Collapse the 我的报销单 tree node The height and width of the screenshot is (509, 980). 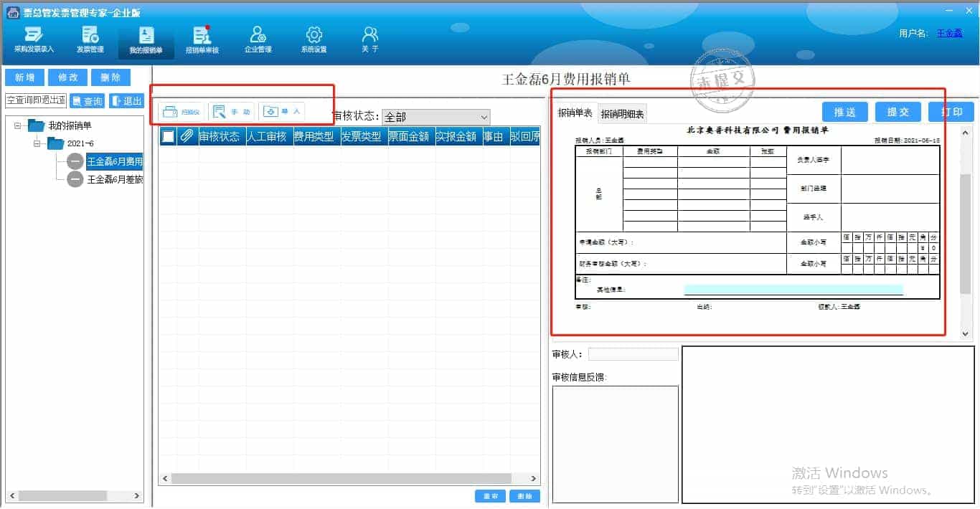click(18, 125)
